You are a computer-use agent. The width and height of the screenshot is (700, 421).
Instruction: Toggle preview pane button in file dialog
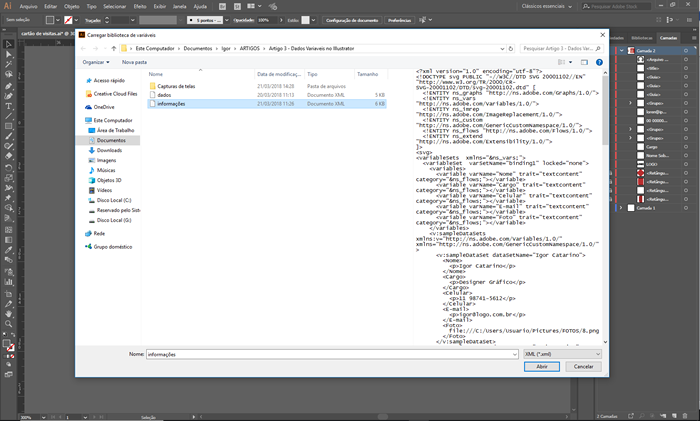pos(584,62)
